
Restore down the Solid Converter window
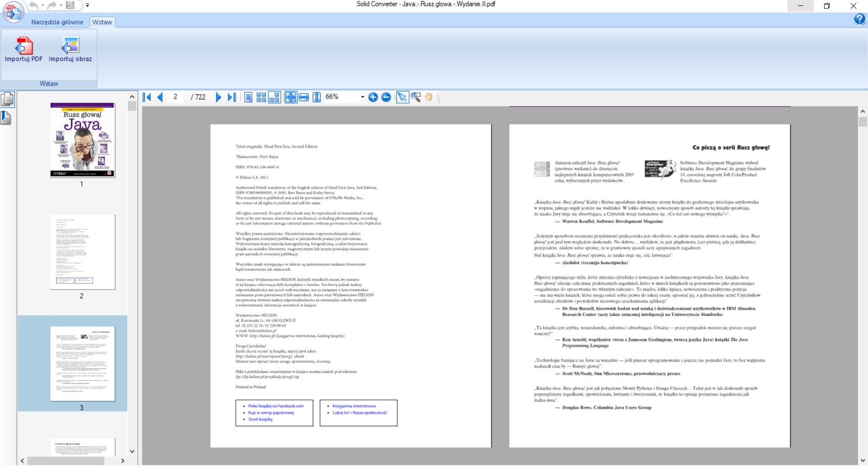(x=827, y=6)
